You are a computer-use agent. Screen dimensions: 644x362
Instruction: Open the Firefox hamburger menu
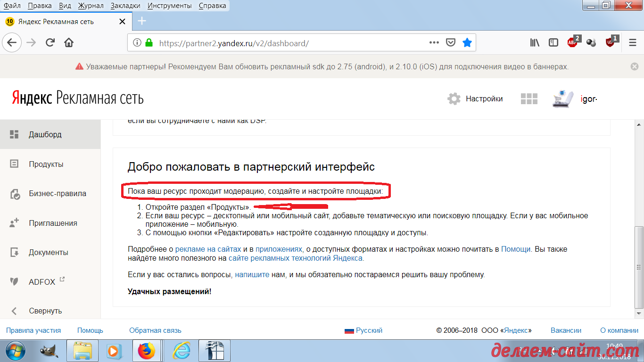[633, 42]
